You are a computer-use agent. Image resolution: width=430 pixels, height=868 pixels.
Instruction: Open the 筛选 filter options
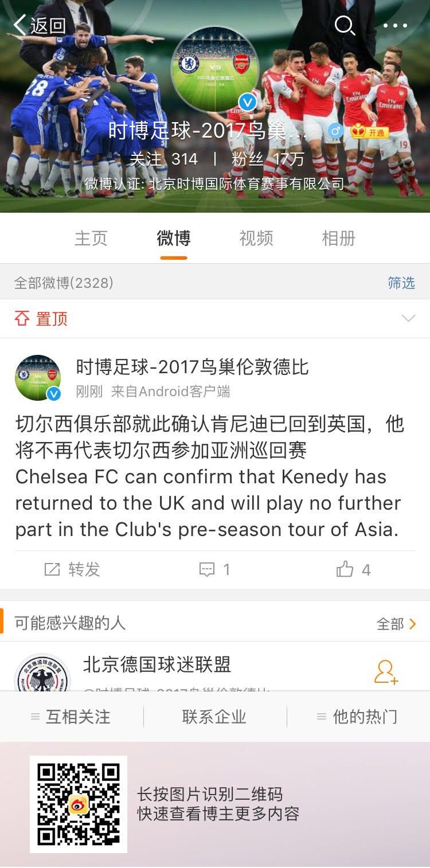click(402, 283)
